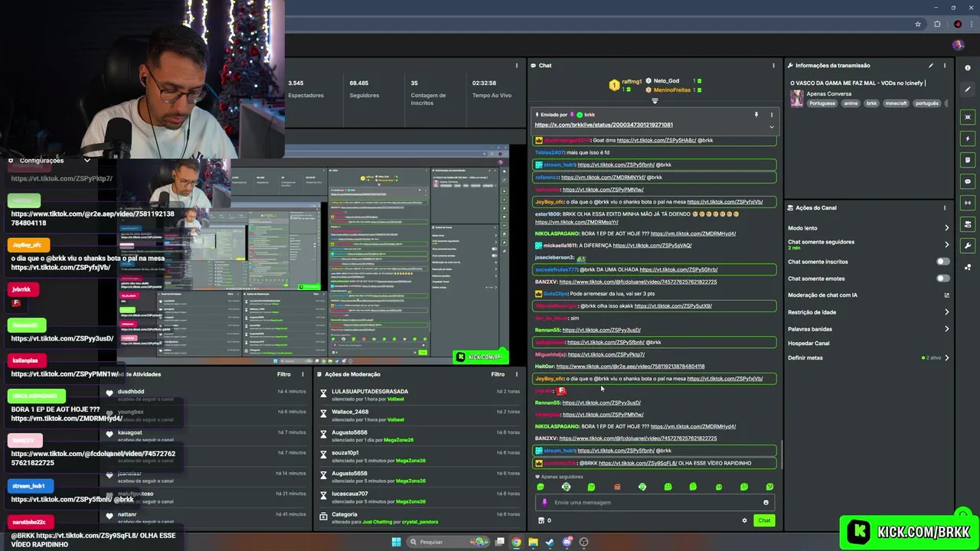Send message with Chat button
This screenshot has height=551, width=980.
coord(764,520)
